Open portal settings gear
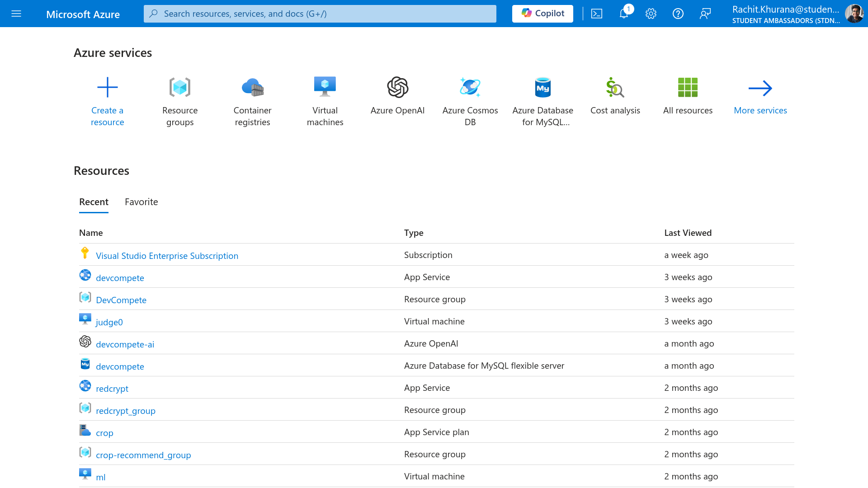 coord(651,14)
